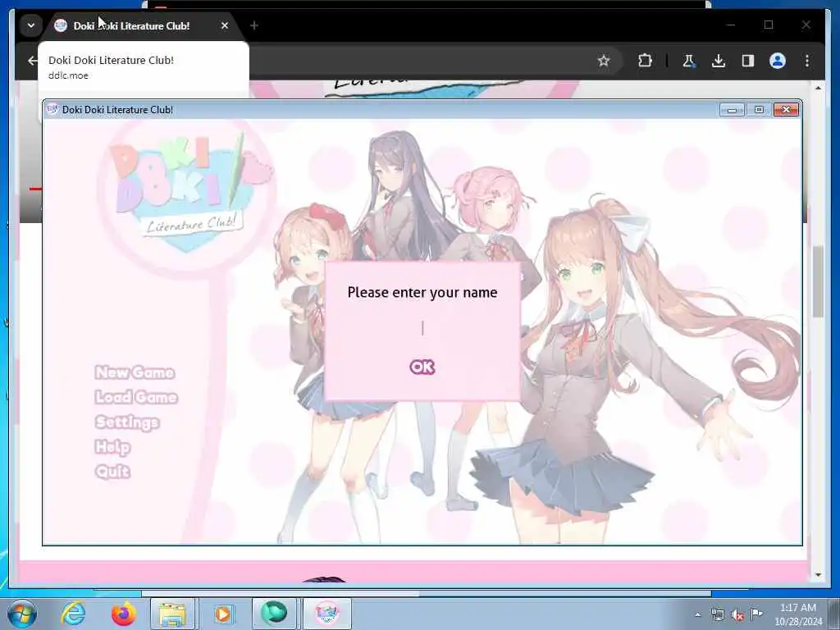Maximize the browser window
840x630 pixels.
(769, 25)
